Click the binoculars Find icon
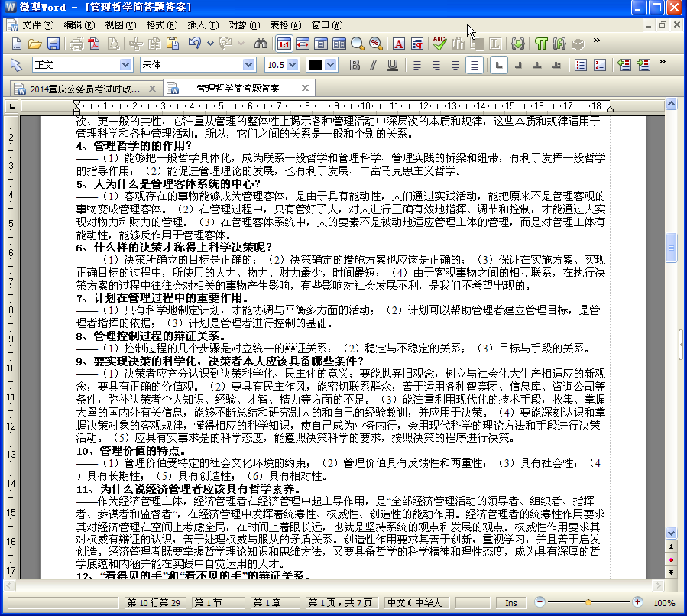Viewport: 687px width, 616px height. pyautogui.click(x=261, y=44)
